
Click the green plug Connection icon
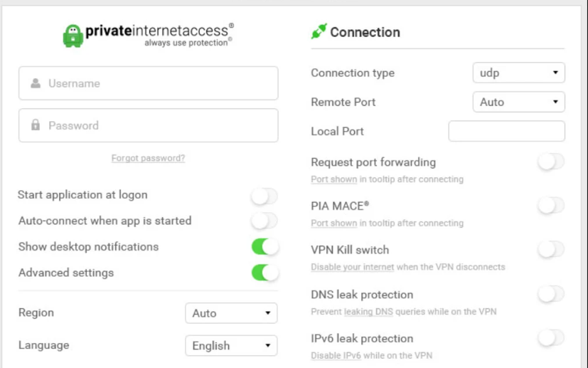pyautogui.click(x=319, y=31)
